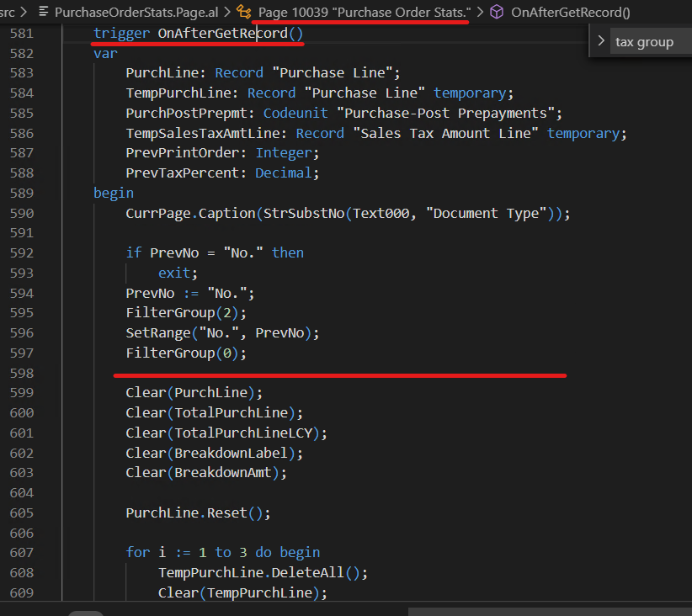Click 'TotalPurchLine' on line 600
This screenshot has width=692, height=616.
pos(232,413)
